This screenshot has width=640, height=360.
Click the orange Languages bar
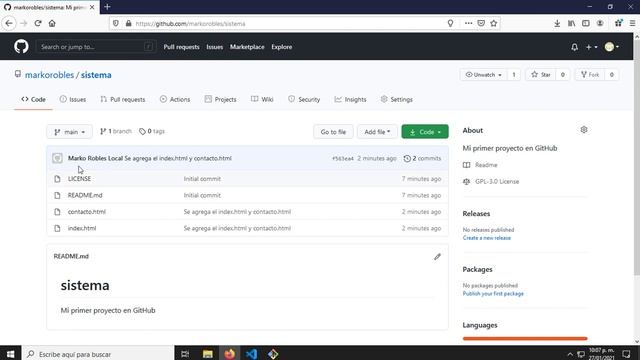(525, 338)
